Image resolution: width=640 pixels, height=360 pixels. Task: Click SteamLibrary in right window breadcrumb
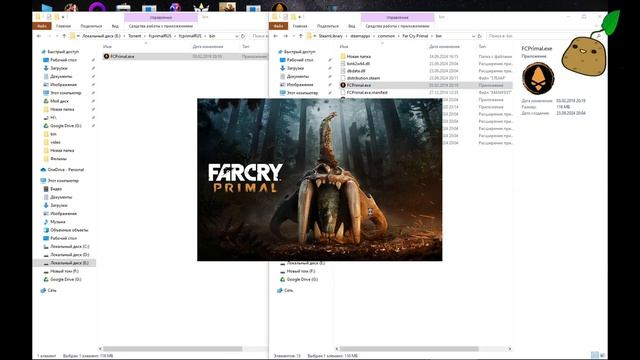click(x=331, y=36)
